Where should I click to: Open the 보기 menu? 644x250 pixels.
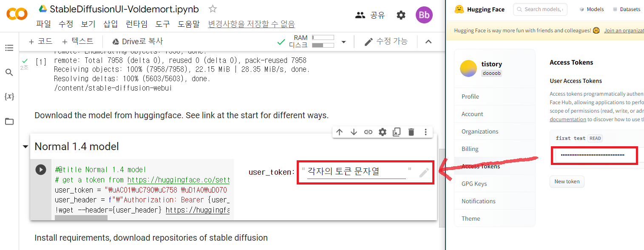88,24
